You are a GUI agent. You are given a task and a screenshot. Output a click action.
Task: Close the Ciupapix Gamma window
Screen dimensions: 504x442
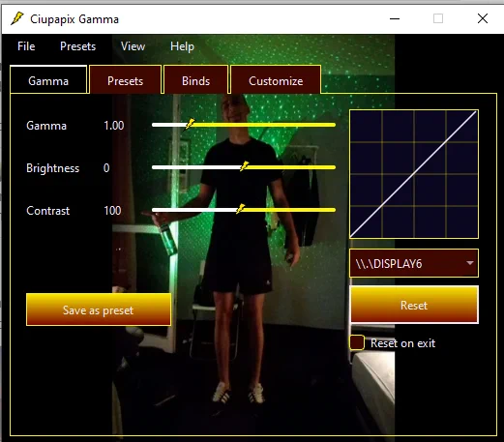pos(483,18)
